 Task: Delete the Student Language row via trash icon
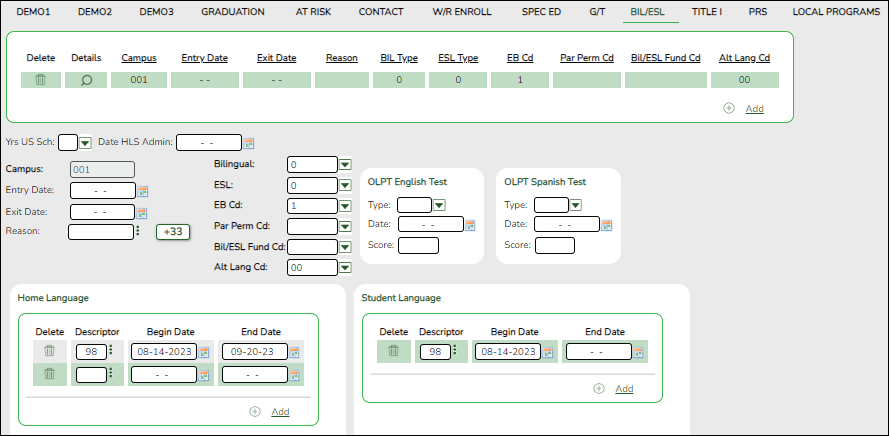(394, 351)
